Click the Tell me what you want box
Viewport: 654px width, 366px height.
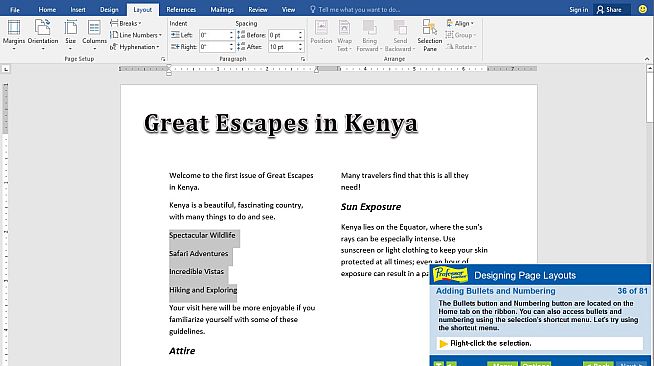point(355,10)
